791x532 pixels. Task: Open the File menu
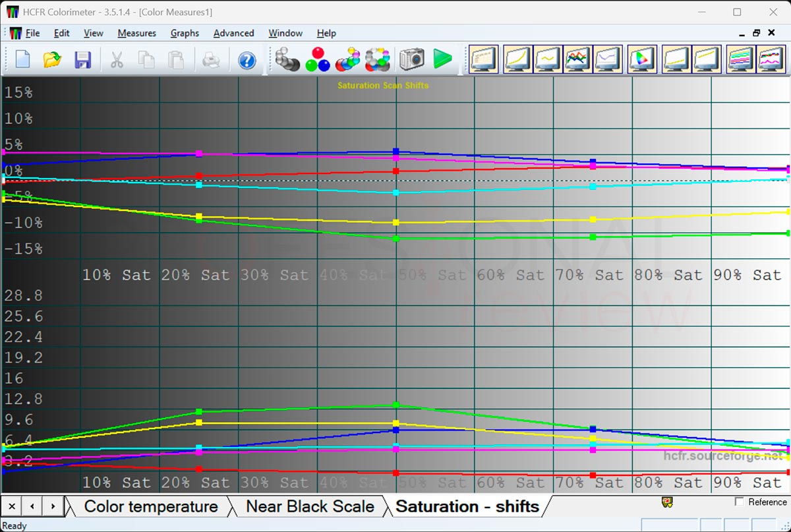click(x=32, y=33)
